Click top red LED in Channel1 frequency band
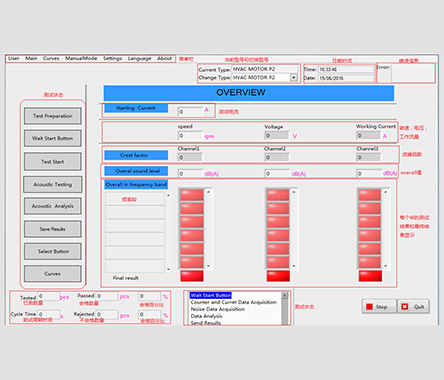The height and width of the screenshot is (380, 444). tap(192, 195)
